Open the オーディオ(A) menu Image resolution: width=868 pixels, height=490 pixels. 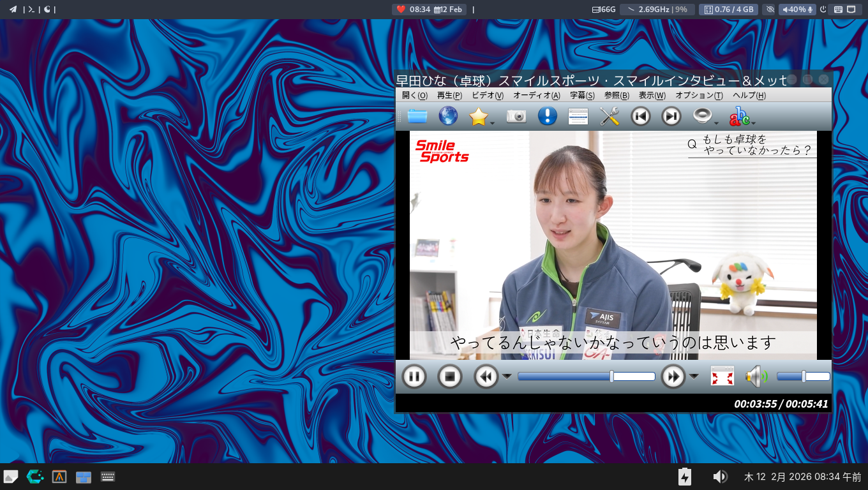tap(537, 95)
